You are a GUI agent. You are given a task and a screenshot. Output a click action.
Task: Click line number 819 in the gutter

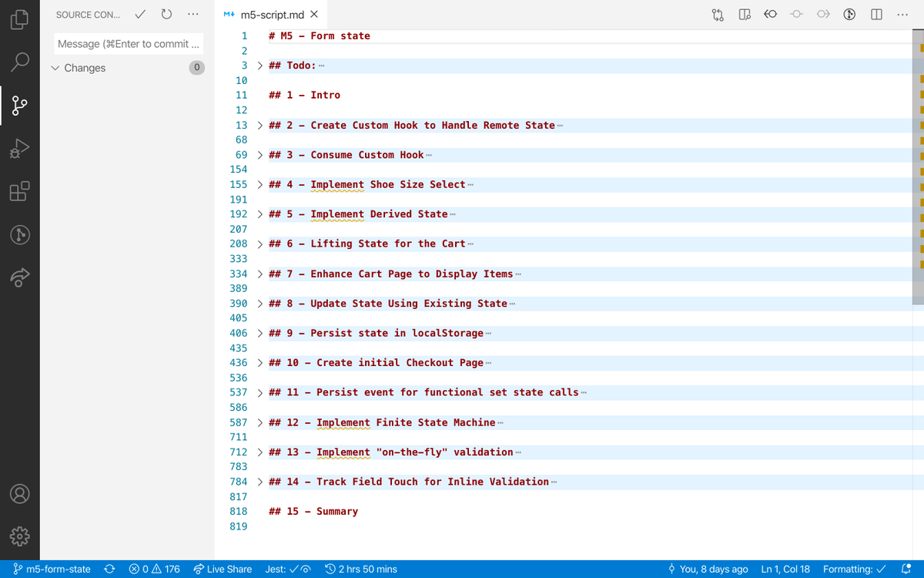[239, 526]
